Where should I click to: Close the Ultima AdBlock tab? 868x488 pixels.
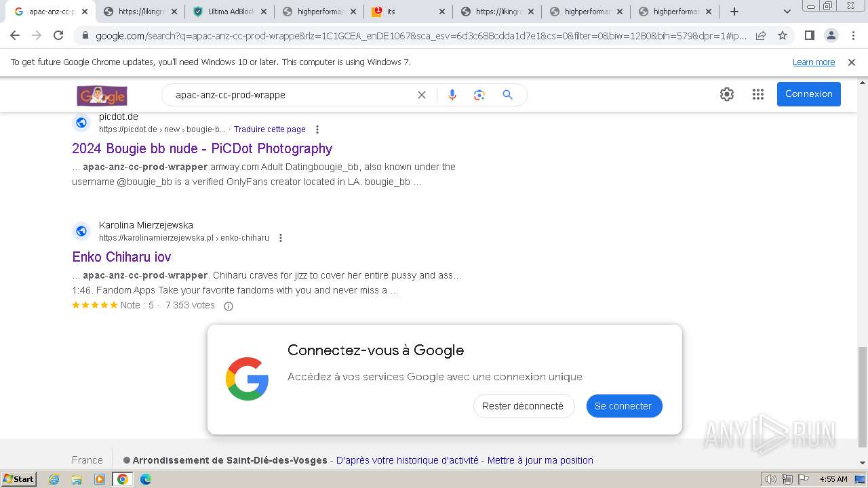[x=263, y=12]
